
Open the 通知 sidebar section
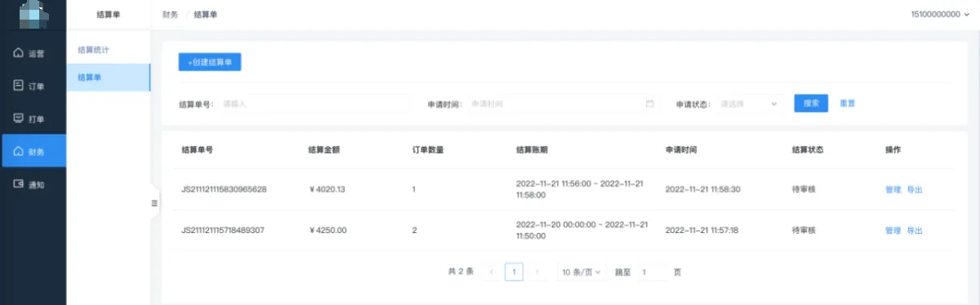[33, 184]
